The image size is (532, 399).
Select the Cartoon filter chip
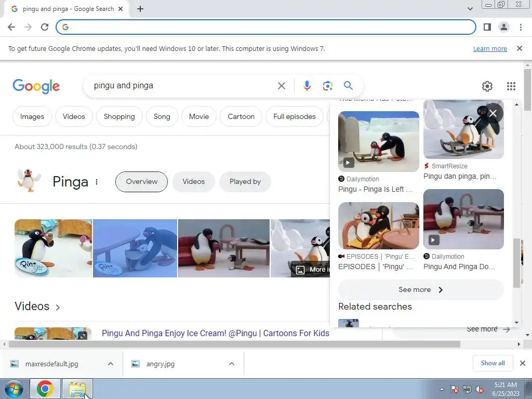click(241, 117)
